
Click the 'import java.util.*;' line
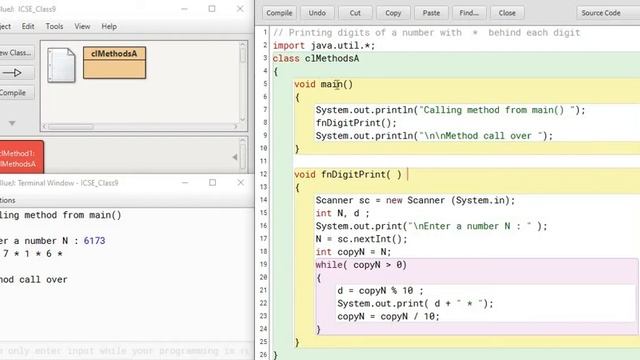324,46
